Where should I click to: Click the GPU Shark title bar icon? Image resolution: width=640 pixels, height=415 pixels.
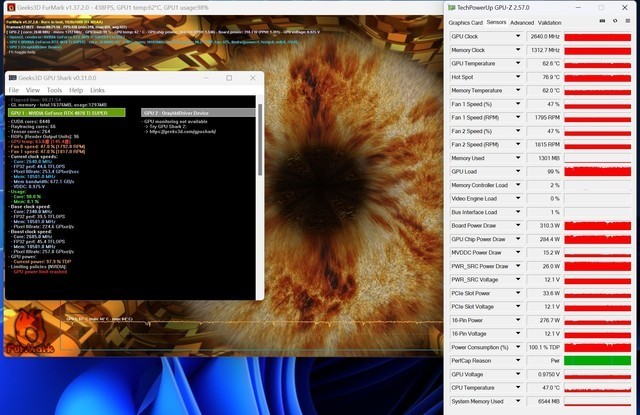pyautogui.click(x=13, y=77)
